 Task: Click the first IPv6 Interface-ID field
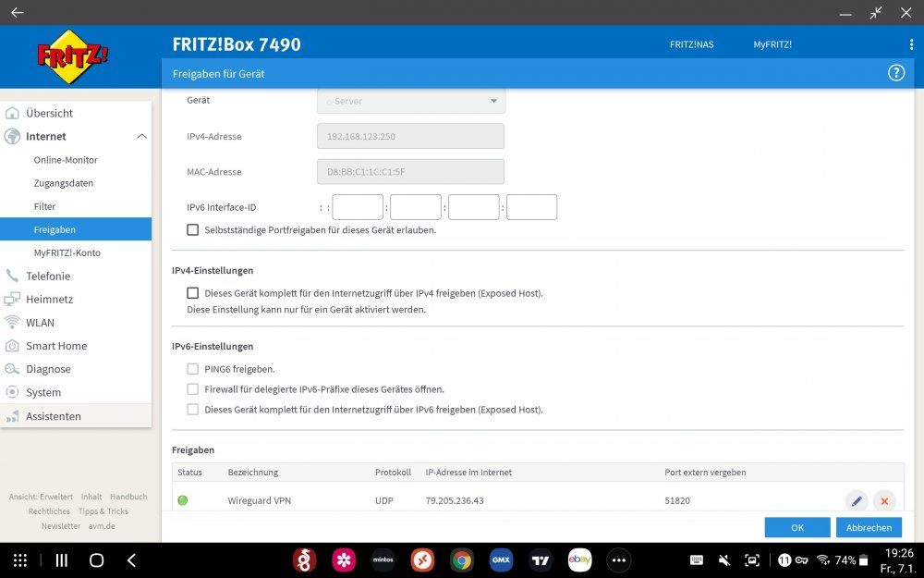tap(358, 207)
